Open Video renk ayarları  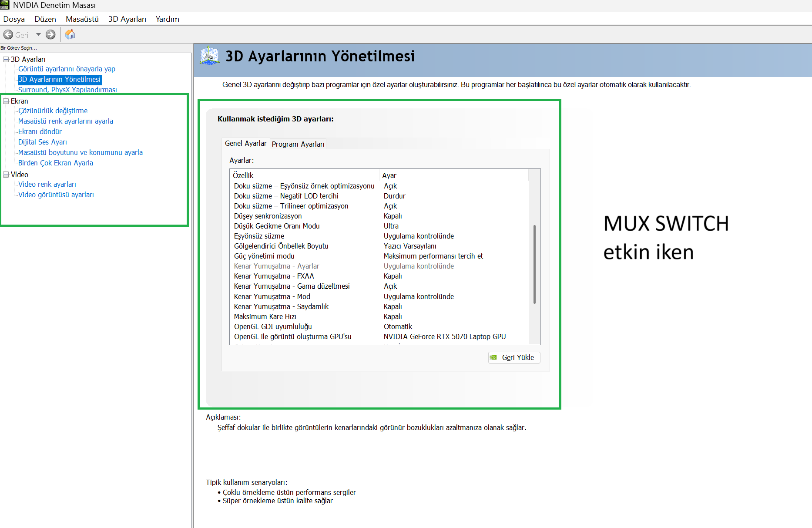pos(47,184)
